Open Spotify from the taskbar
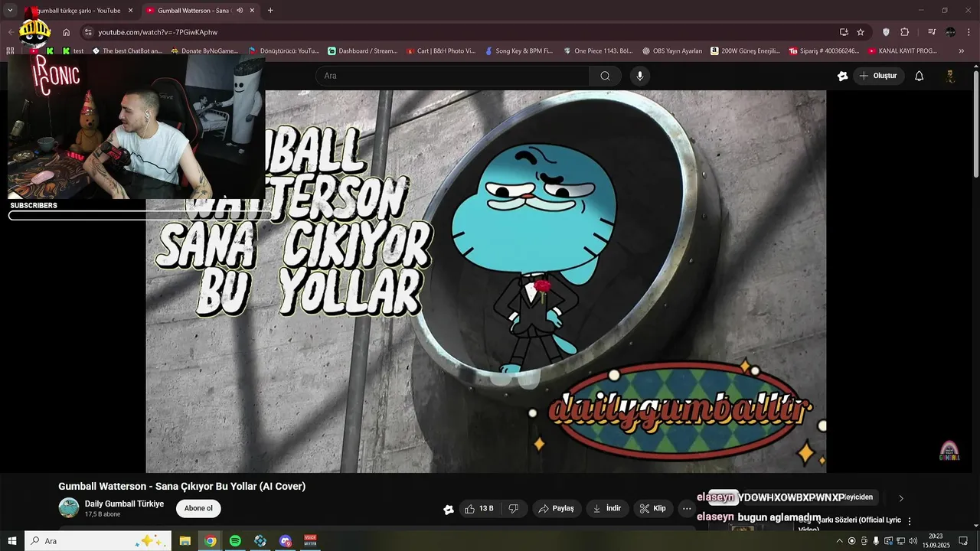The width and height of the screenshot is (980, 551). point(235,541)
